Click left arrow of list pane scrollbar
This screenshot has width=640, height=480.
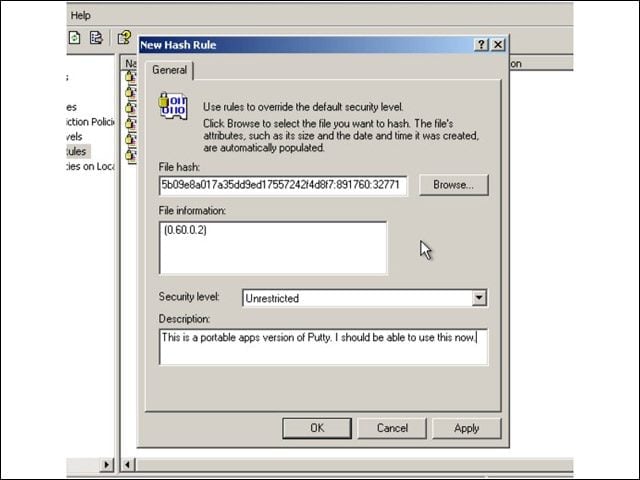pos(127,464)
